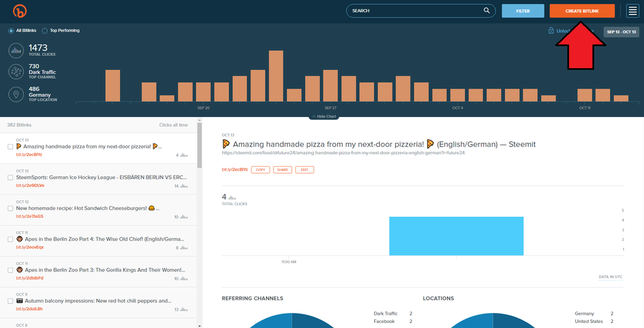Tick the checkbox for Apes Part 4 bitlink

[10, 239]
